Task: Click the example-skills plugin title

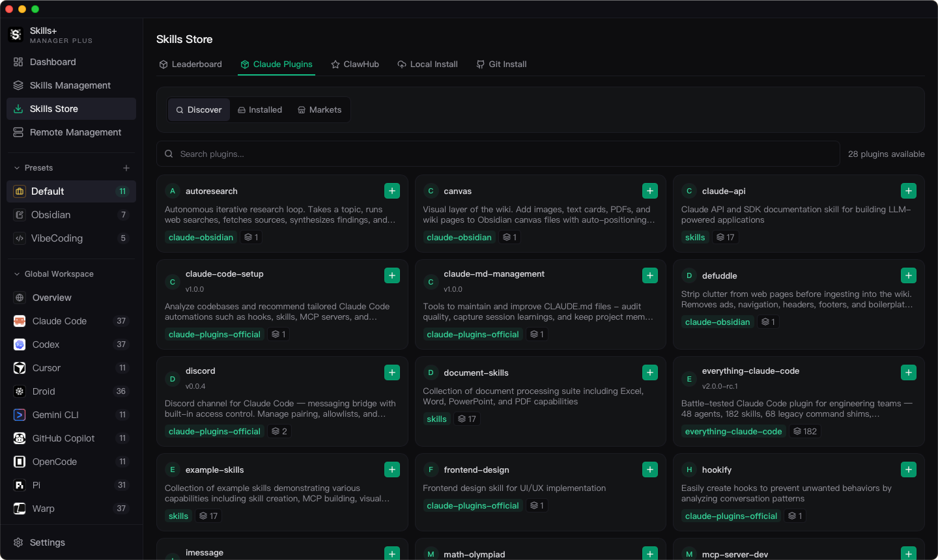Action: pyautogui.click(x=215, y=470)
